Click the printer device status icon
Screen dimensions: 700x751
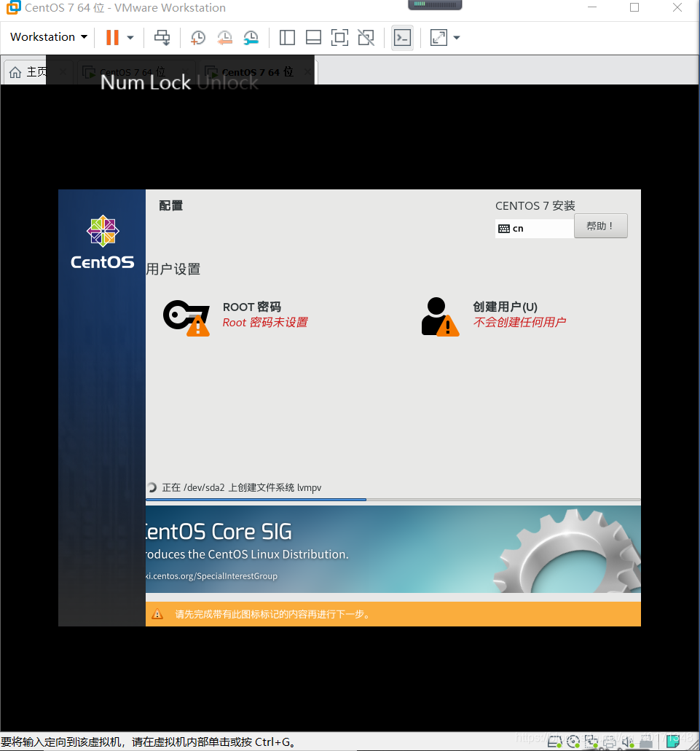[610, 743]
